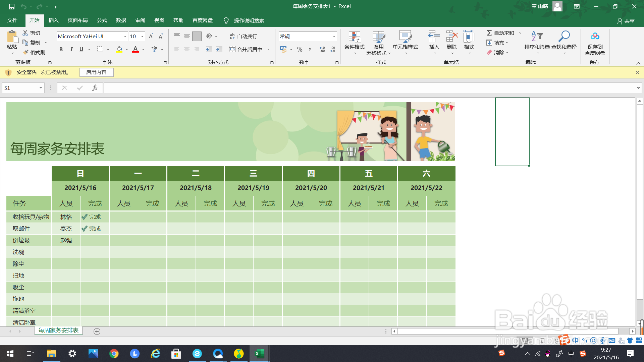Toggle Wrap Text option
Image resolution: width=644 pixels, height=362 pixels.
click(x=244, y=36)
